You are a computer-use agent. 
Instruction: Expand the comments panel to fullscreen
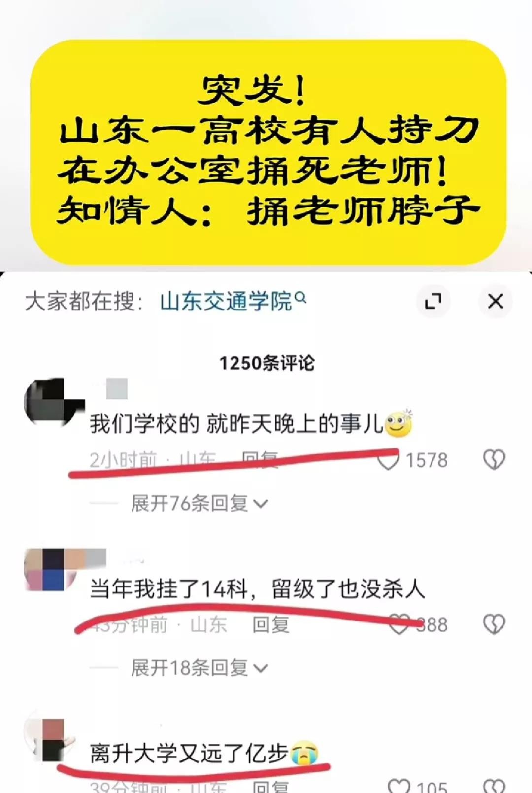[x=433, y=301]
